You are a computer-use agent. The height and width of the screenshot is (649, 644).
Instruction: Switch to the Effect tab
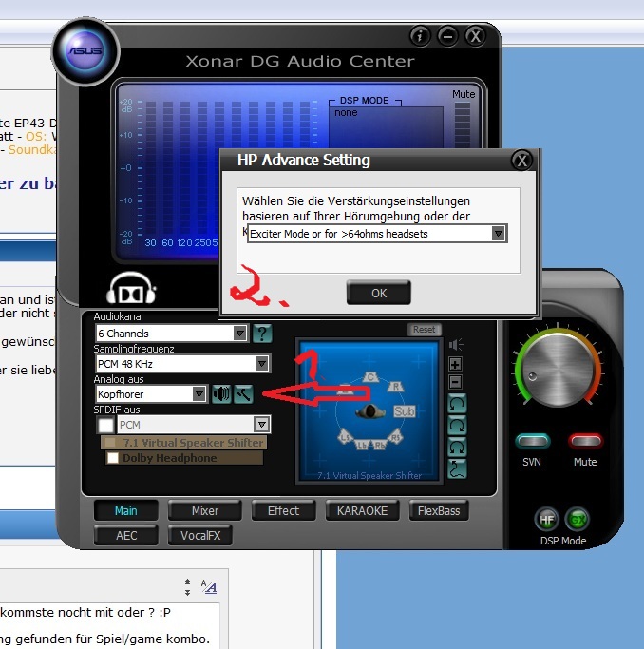(x=283, y=511)
